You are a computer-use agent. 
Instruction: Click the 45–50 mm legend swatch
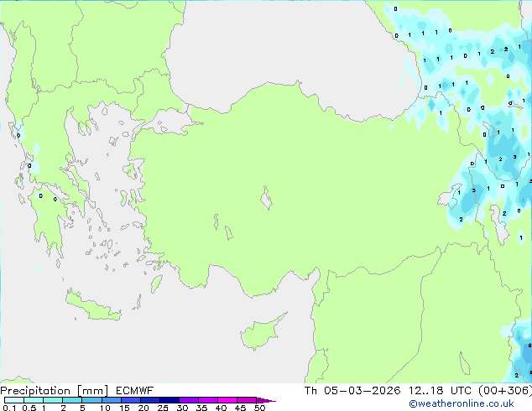pos(247,400)
